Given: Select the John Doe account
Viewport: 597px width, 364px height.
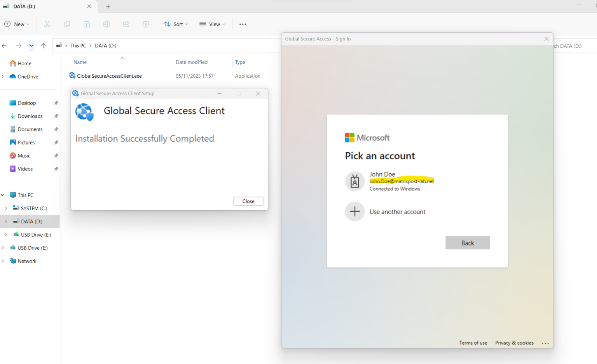Looking at the screenshot, I should tap(393, 181).
